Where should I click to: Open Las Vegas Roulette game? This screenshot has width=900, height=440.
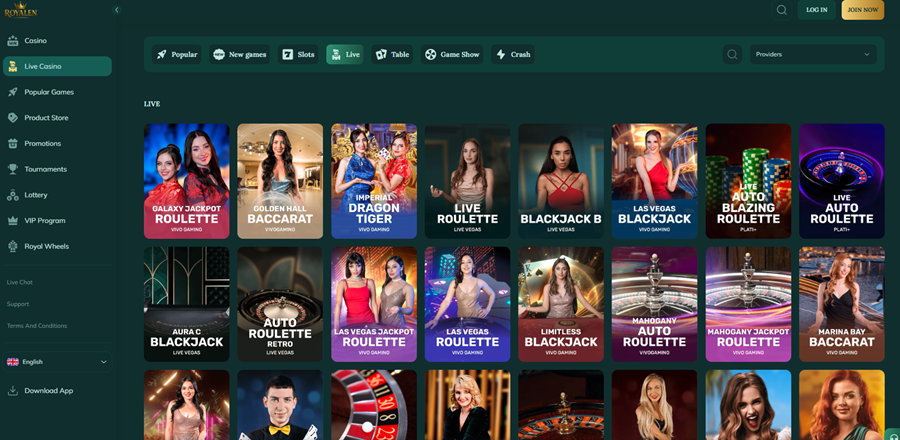click(x=467, y=305)
